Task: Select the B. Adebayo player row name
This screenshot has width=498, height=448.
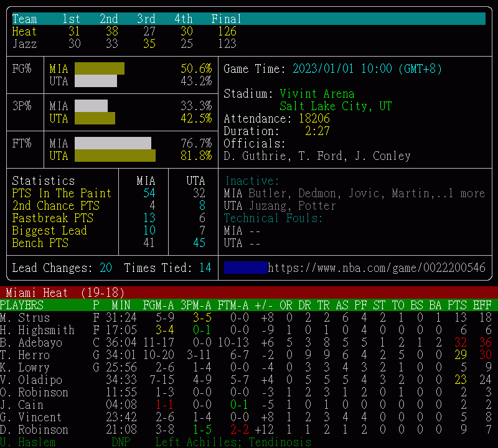Action: pyautogui.click(x=31, y=343)
